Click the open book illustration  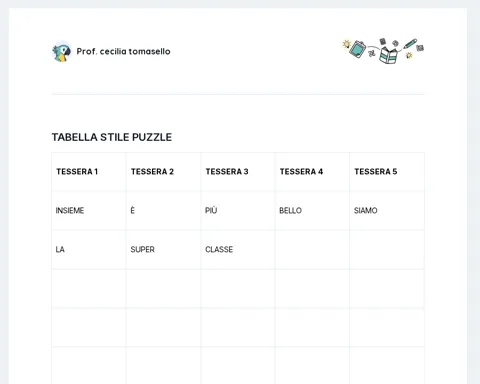click(x=388, y=55)
